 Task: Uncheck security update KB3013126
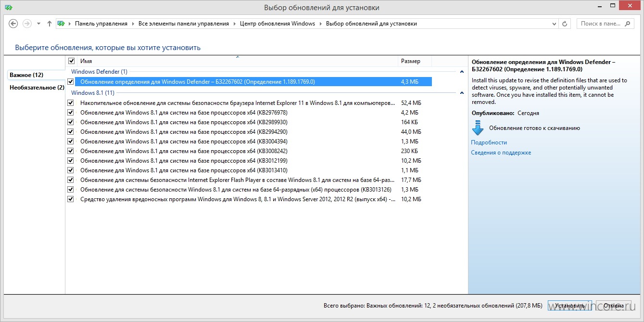pos(71,190)
